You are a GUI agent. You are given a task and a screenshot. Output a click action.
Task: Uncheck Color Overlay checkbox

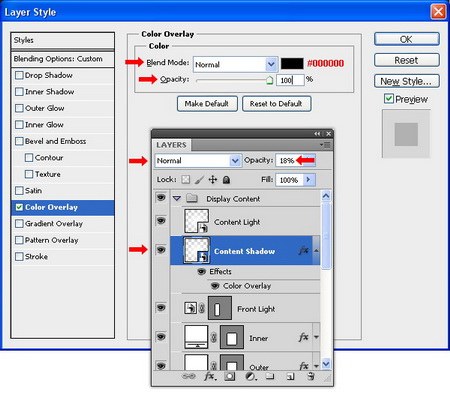[x=19, y=207]
